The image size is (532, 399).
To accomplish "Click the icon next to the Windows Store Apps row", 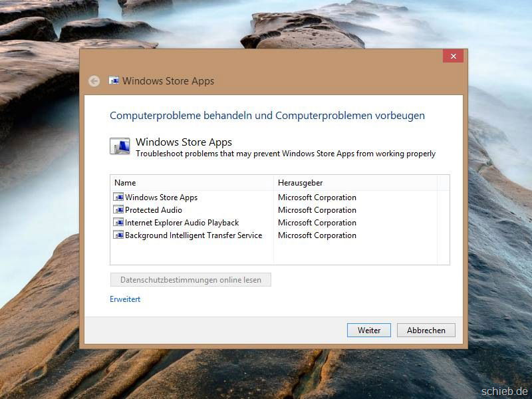I will [118, 197].
